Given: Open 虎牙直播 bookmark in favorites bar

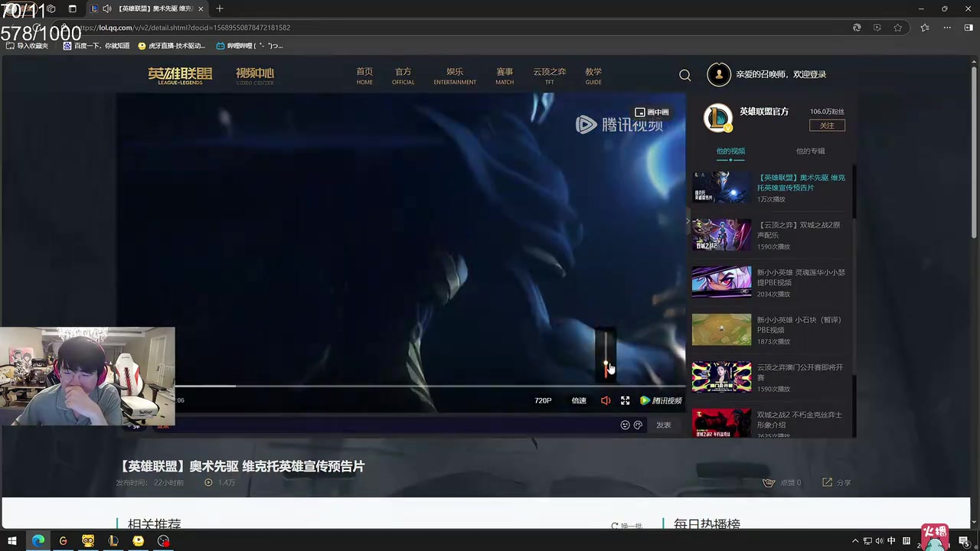Looking at the screenshot, I should [171, 46].
